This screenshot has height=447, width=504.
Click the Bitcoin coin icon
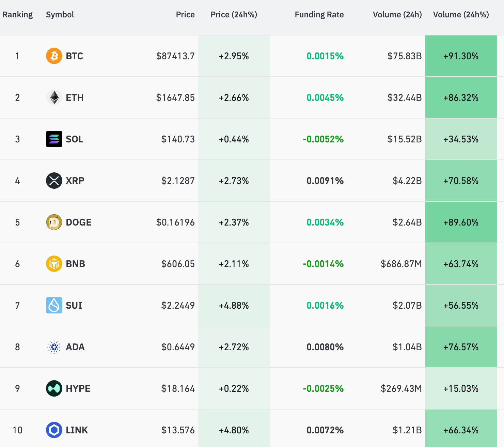click(x=54, y=56)
